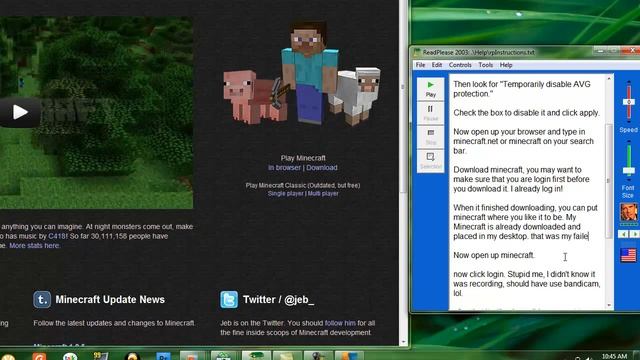
Task: Click the Play button in ReadPlease
Action: (430, 89)
